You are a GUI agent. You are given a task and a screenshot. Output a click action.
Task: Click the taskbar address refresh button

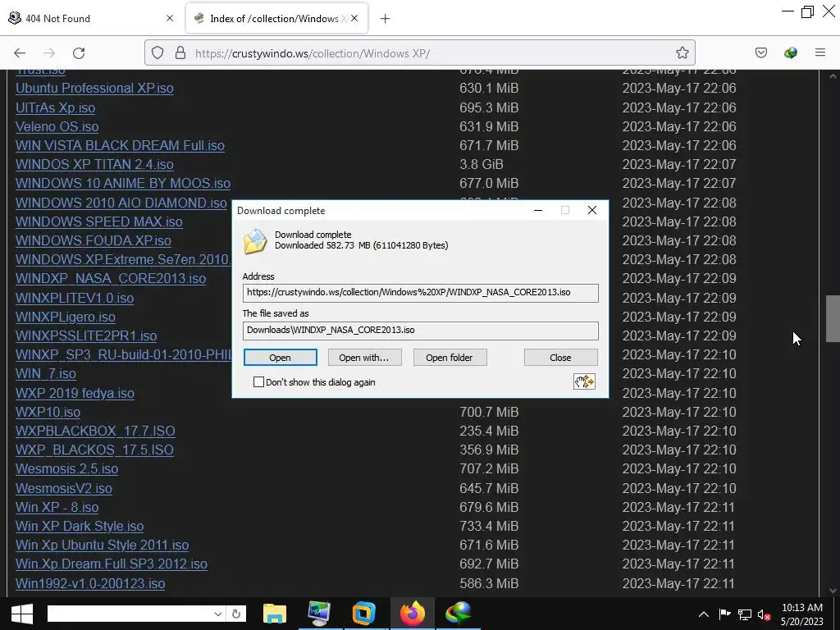(x=235, y=614)
